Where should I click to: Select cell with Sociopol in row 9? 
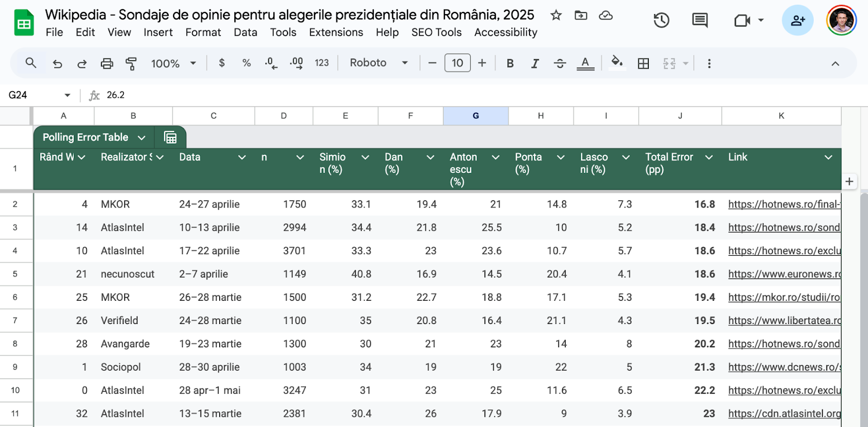tap(133, 367)
